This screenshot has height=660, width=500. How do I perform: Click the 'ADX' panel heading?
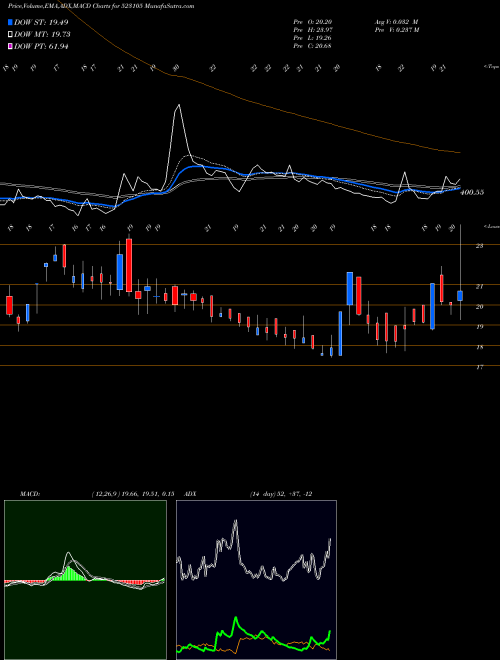tap(190, 494)
